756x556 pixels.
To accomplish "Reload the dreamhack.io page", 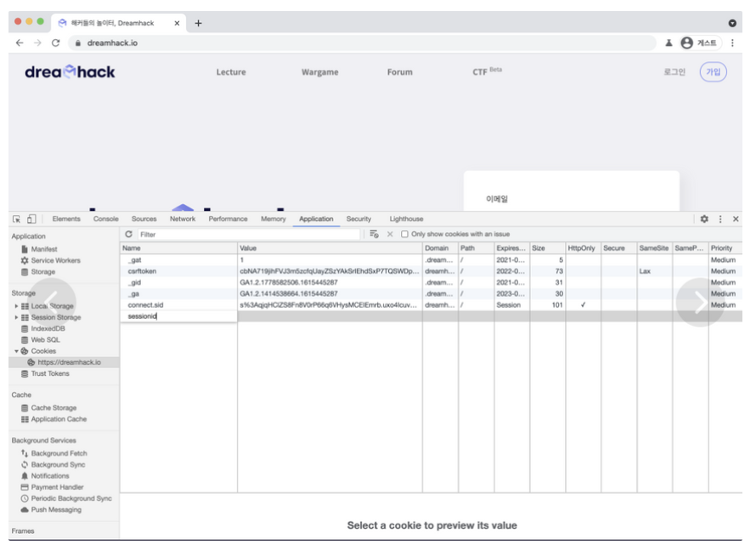I will pyautogui.click(x=56, y=43).
